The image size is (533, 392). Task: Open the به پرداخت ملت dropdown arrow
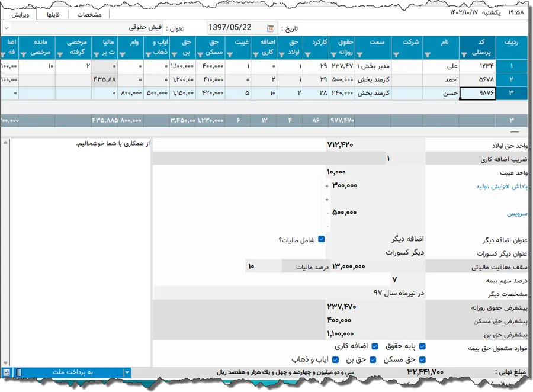(127, 372)
